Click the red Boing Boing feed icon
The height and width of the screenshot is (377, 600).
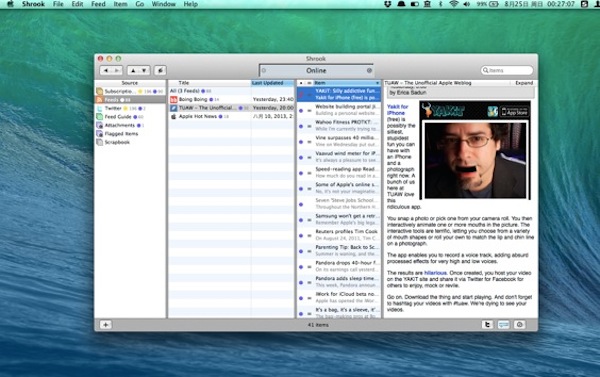tap(173, 100)
